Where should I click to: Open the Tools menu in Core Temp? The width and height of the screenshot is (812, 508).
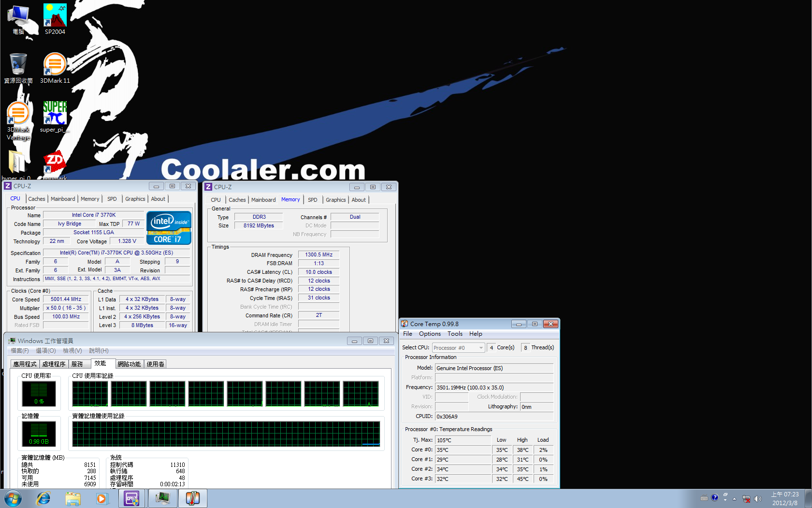pos(455,334)
